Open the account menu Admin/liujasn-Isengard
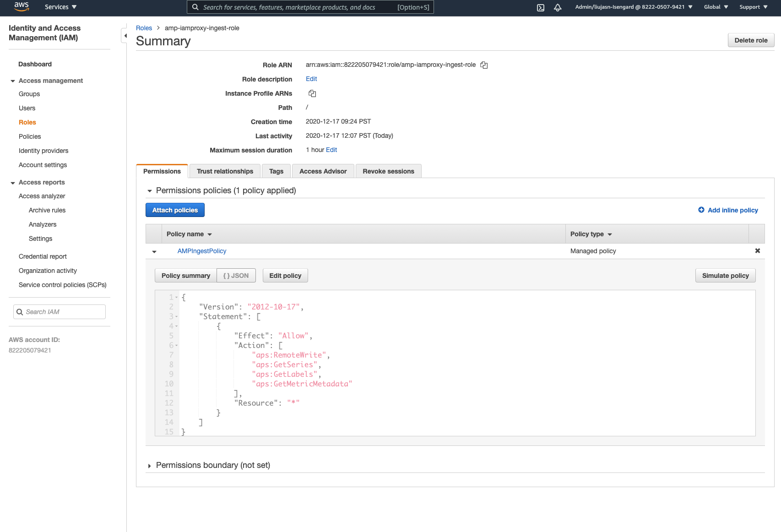This screenshot has width=781, height=532. tap(634, 7)
